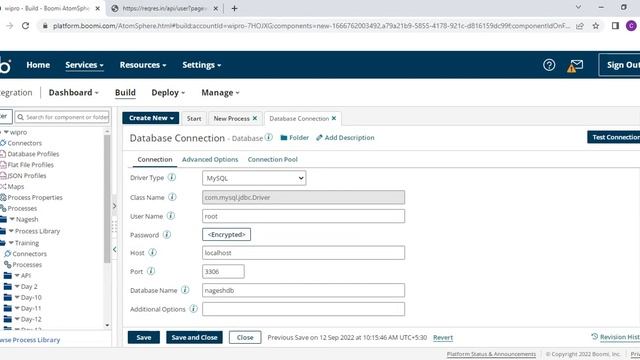Click the Save button

tap(144, 337)
